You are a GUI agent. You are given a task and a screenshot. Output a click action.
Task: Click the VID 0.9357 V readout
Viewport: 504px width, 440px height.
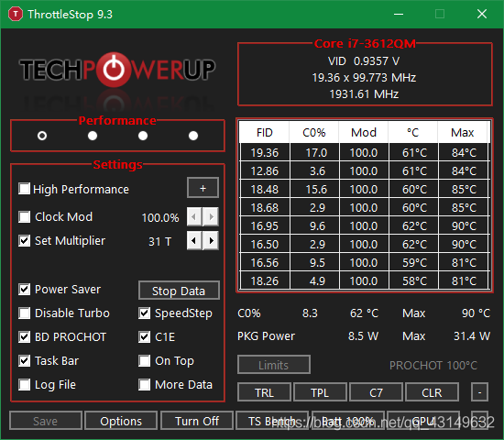(x=364, y=61)
